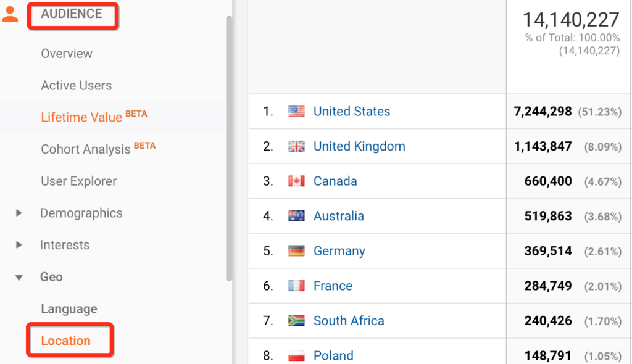The width and height of the screenshot is (632, 364).
Task: Open the Audience Overview report
Action: (x=67, y=54)
